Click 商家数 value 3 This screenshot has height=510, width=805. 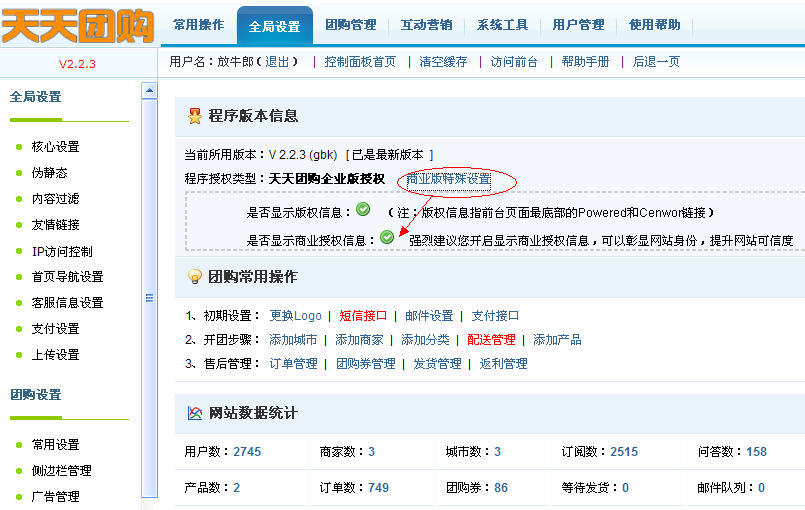click(x=372, y=452)
